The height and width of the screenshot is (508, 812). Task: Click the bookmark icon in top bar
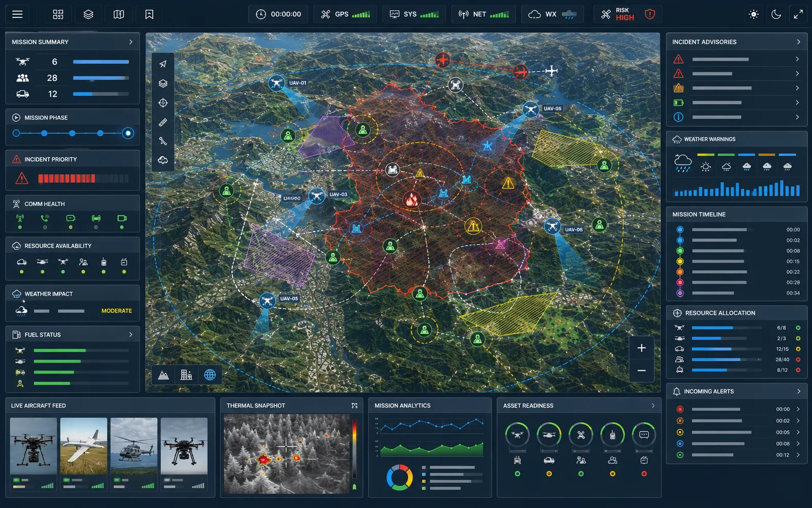149,14
